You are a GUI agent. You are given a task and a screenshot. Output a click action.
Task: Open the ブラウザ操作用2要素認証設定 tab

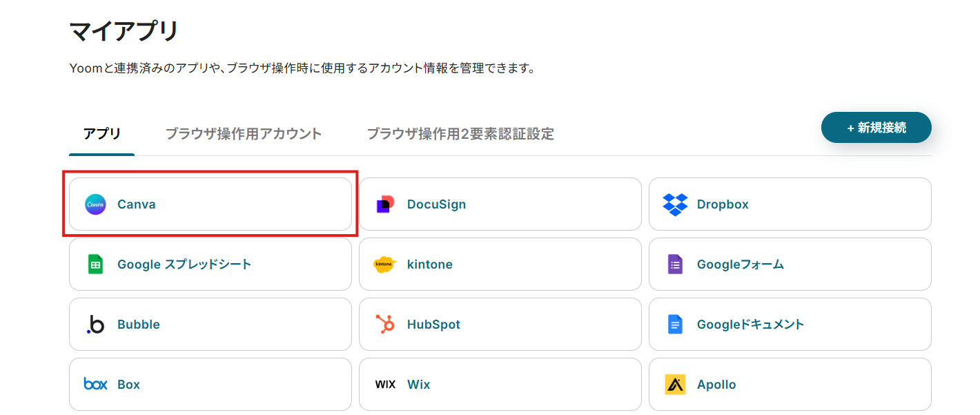pos(460,134)
